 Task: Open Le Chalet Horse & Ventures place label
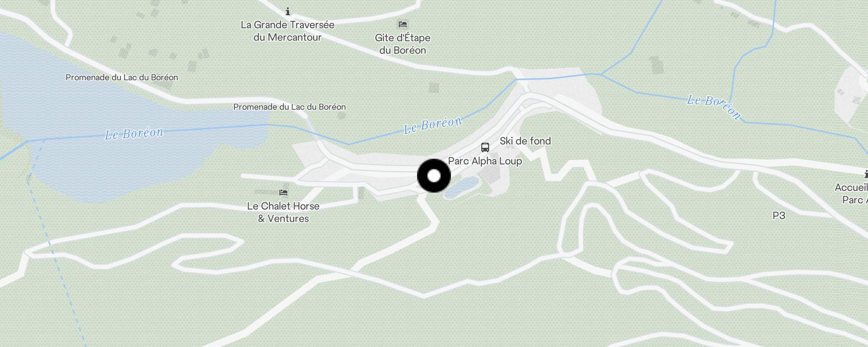click(283, 212)
